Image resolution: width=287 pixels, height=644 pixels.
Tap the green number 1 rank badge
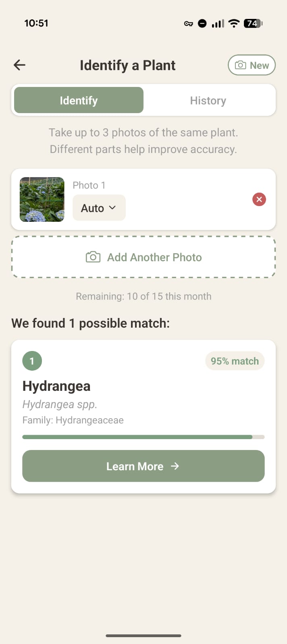point(32,361)
